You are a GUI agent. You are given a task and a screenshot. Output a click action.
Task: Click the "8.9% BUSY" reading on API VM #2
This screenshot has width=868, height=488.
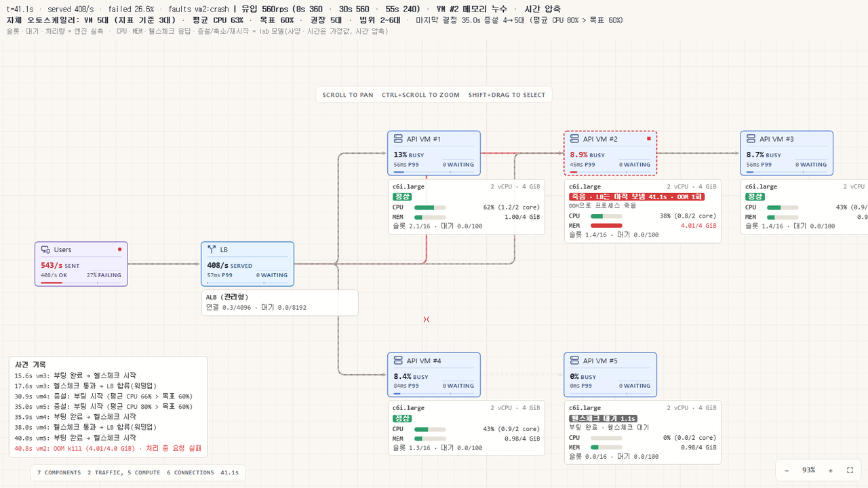[x=589, y=155]
